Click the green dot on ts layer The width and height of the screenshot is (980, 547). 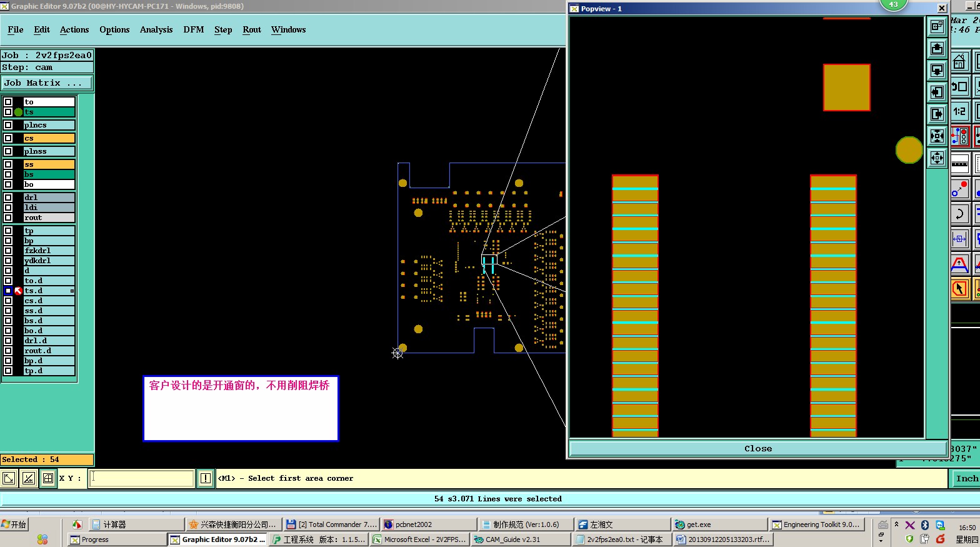tap(18, 112)
